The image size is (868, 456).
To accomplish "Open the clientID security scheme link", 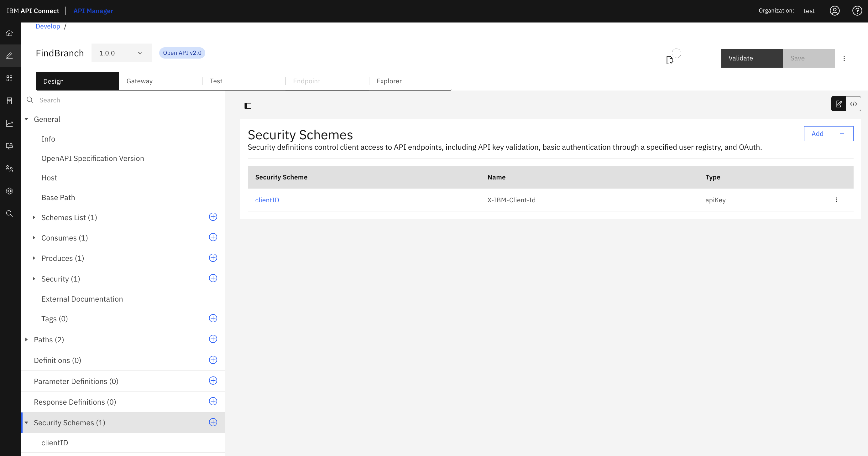I will click(x=267, y=200).
